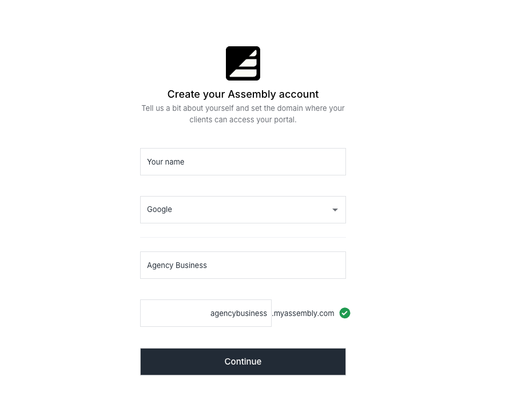The image size is (513, 420).
Task: Click the '.myassembly.com' domain suffix
Action: point(303,313)
